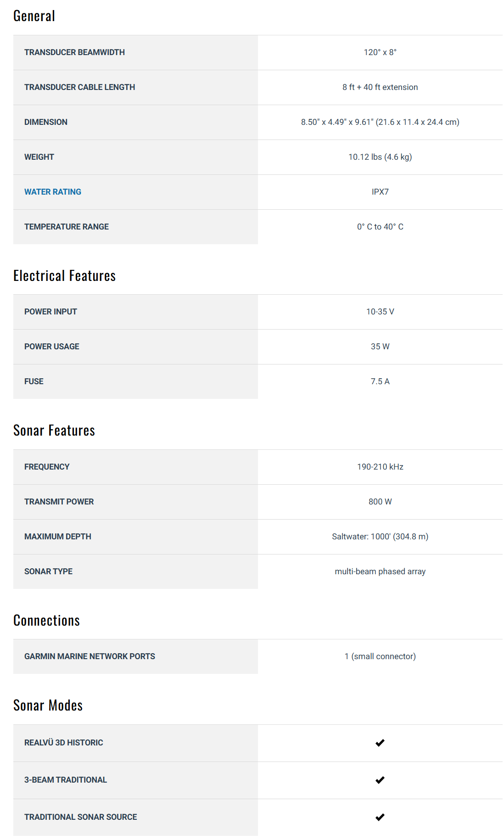Click the dimension value in centimeters
Viewport: 504px width, 840px height.
(x=418, y=122)
